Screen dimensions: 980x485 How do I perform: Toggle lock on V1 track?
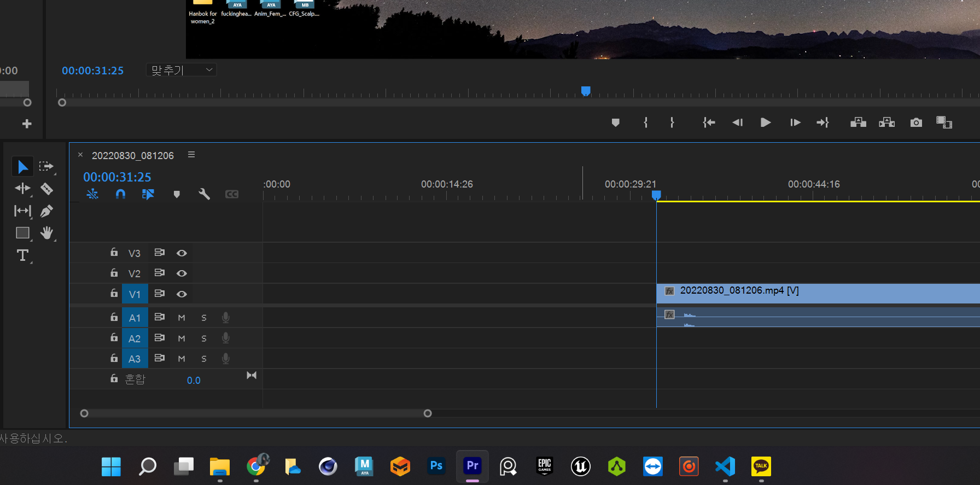click(x=114, y=293)
